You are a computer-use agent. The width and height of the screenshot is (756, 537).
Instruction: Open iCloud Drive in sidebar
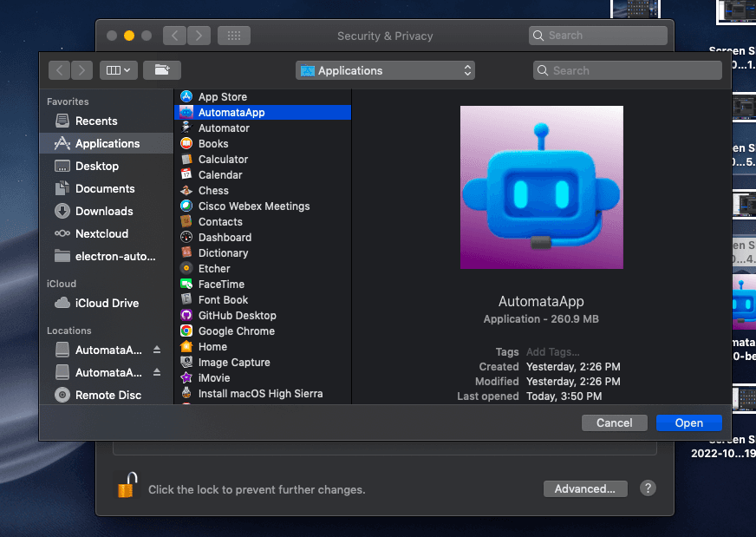pyautogui.click(x=107, y=303)
